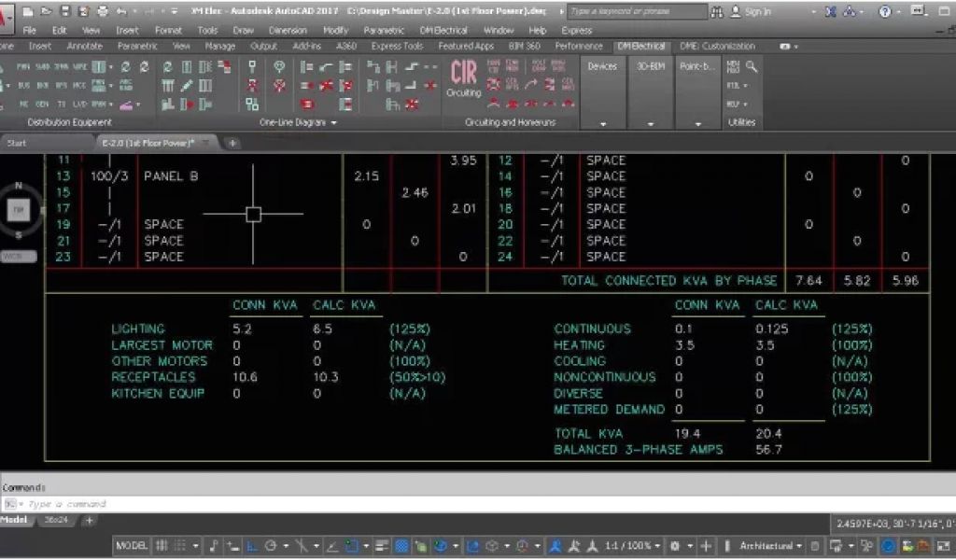Open the Dimension menu
The image size is (956, 560).
click(x=287, y=30)
